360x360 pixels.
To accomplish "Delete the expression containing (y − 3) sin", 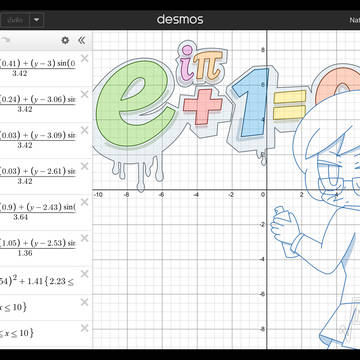I will tap(85, 59).
